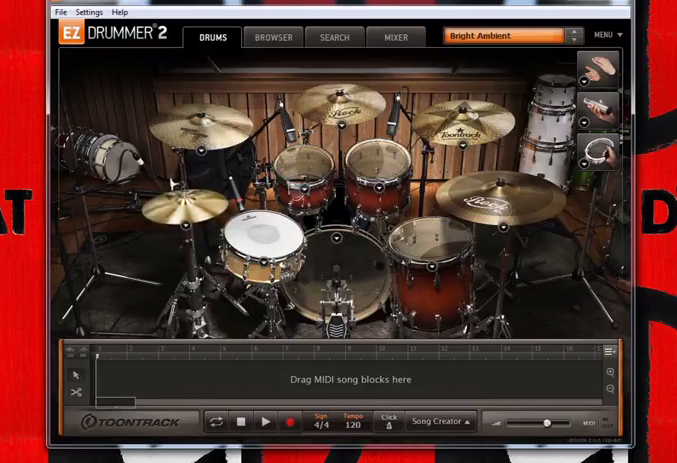Click the master volume slider knob
The height and width of the screenshot is (463, 677).
[547, 423]
